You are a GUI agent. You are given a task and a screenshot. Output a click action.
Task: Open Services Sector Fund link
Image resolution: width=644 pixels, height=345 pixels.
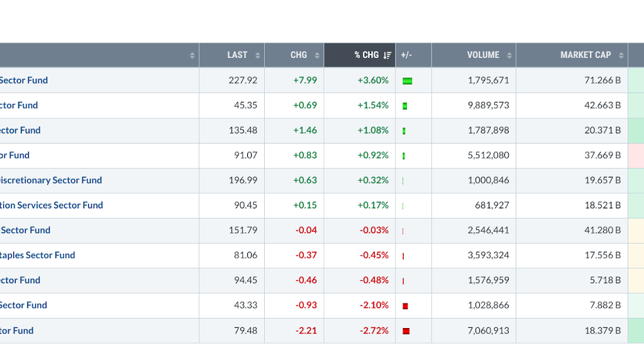coord(52,205)
